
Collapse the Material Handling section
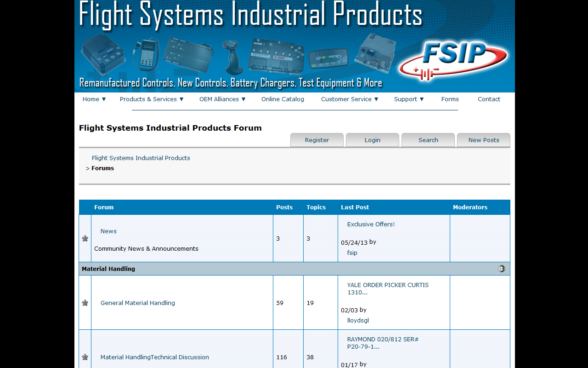(501, 268)
